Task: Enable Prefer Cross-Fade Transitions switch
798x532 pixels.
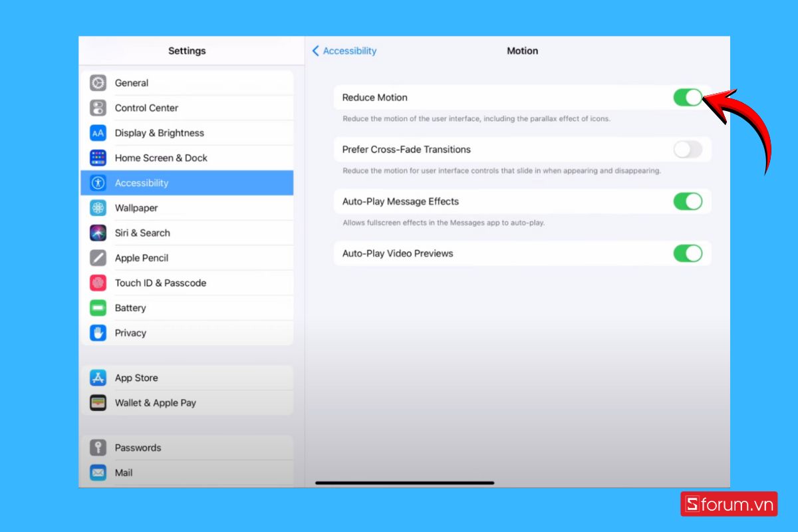Action: click(x=688, y=150)
